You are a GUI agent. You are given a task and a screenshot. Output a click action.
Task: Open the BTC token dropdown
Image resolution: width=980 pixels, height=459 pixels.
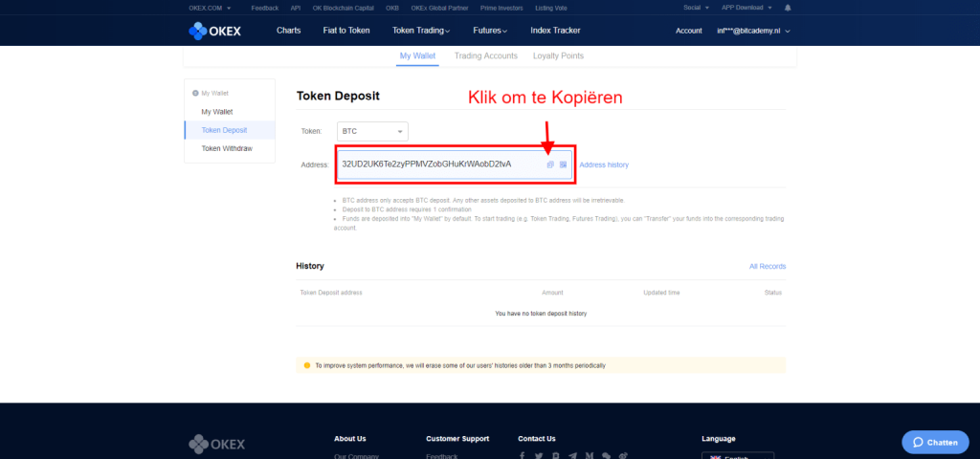(x=372, y=132)
